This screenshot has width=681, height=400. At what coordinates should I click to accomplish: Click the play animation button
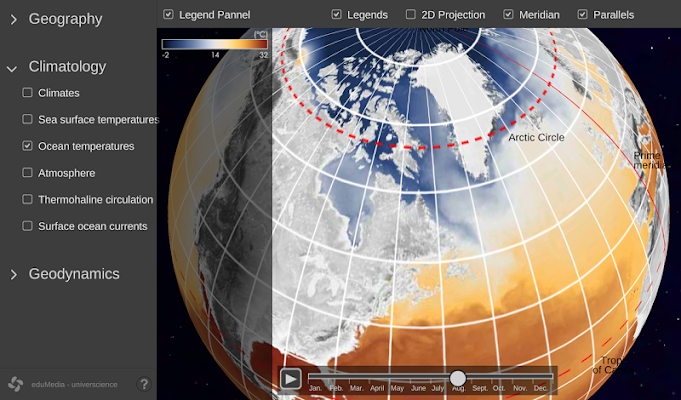pos(291,379)
